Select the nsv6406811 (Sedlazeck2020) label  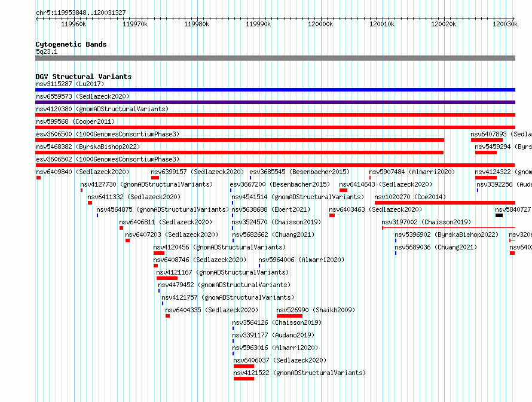(166, 222)
